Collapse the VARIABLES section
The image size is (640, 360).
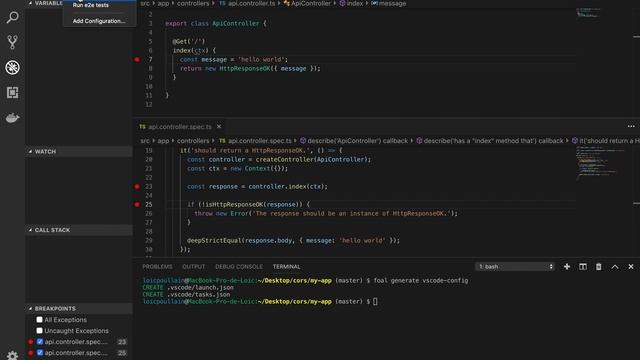(45, 3)
